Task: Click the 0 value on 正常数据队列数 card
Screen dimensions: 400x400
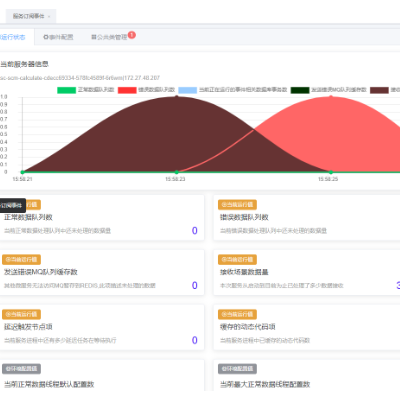Action: (195, 230)
